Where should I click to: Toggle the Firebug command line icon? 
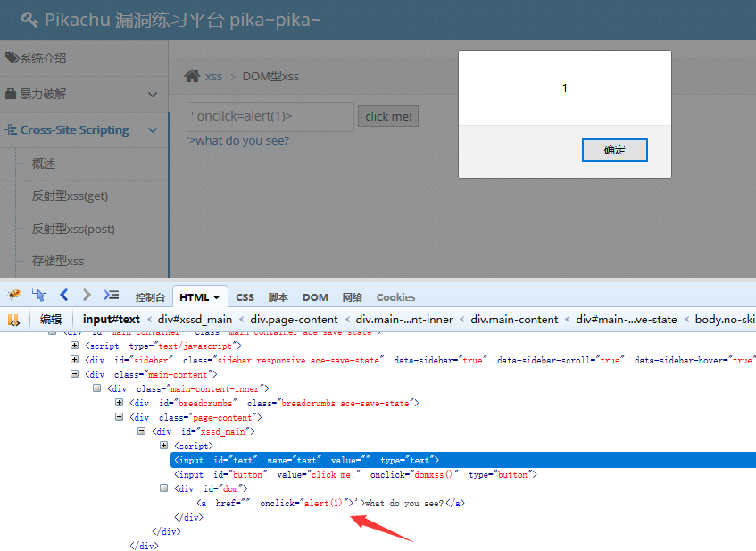pyautogui.click(x=112, y=295)
